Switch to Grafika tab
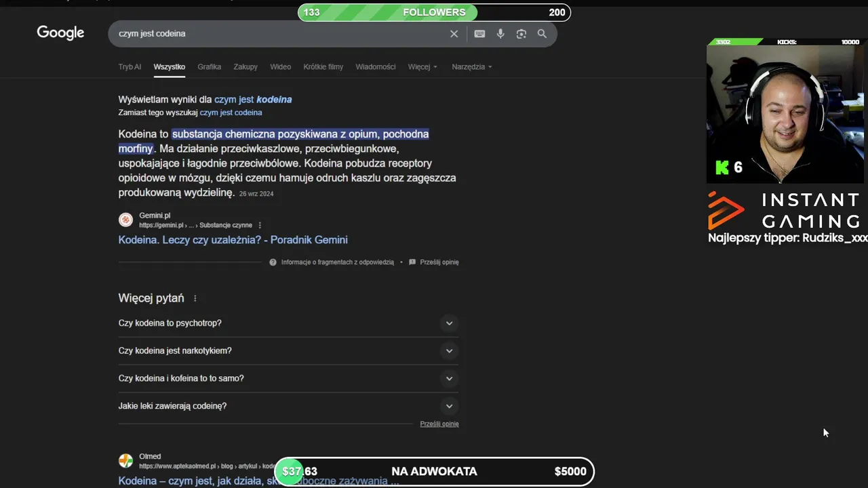The width and height of the screenshot is (868, 488). click(210, 67)
